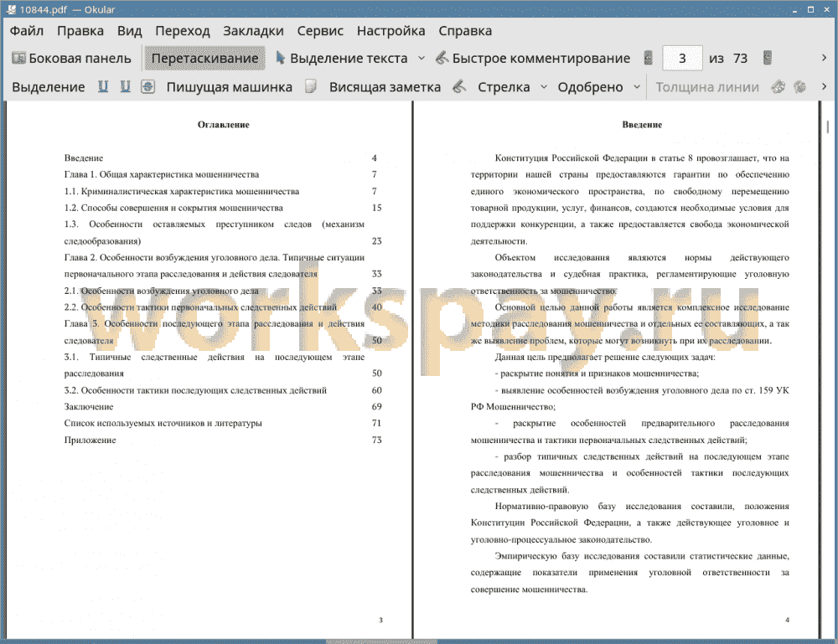Select the Одобрено stamp tool
Viewport: 838px width, 644px height.
590,87
